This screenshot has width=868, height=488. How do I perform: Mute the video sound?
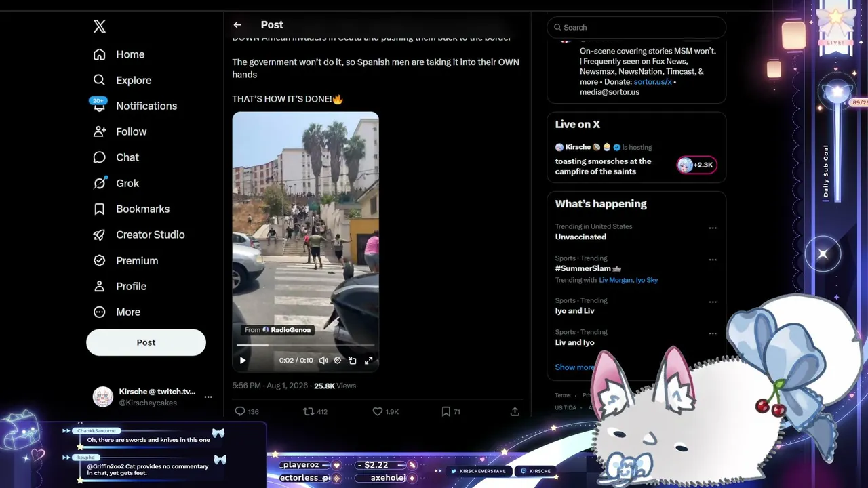(x=323, y=361)
